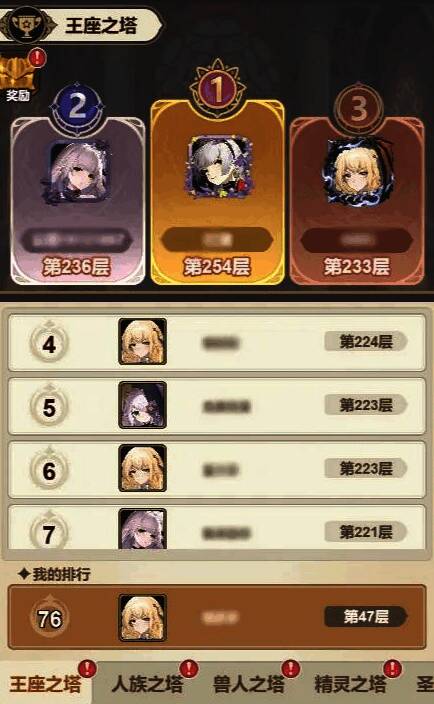The height and width of the screenshot is (704, 434).
Task: Tap the 第254层 first place card label
Action: click(x=217, y=267)
